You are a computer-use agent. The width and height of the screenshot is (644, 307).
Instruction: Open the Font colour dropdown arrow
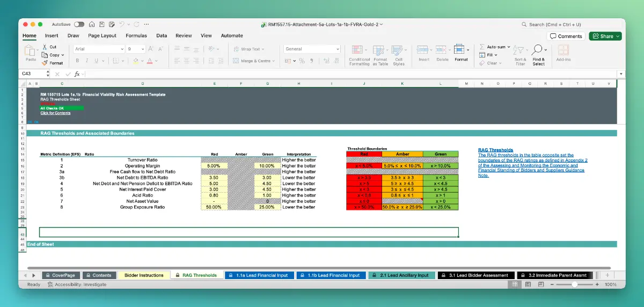[x=156, y=61]
